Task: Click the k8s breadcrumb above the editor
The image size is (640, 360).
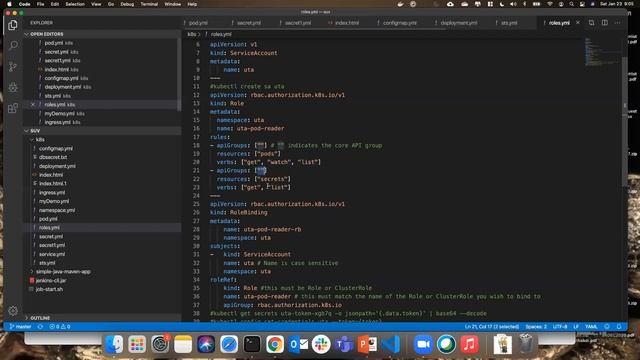Action: point(191,34)
